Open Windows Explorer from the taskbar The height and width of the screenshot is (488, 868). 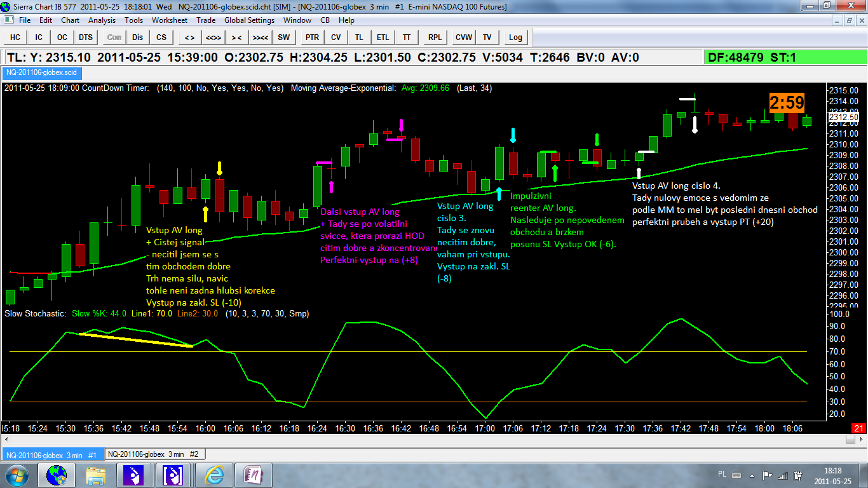[96, 475]
